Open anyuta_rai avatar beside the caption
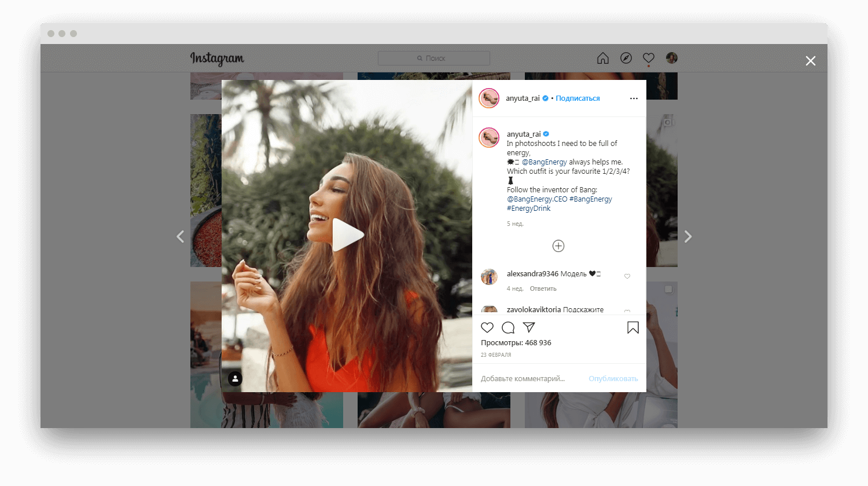 489,138
